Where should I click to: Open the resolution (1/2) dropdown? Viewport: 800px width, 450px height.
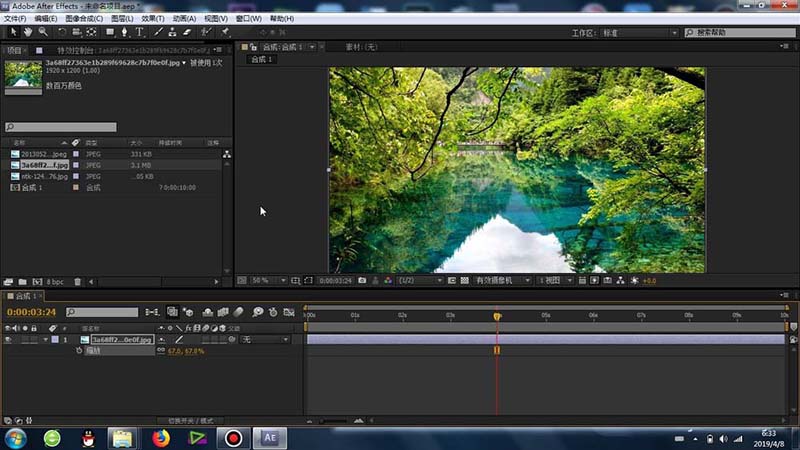[420, 281]
